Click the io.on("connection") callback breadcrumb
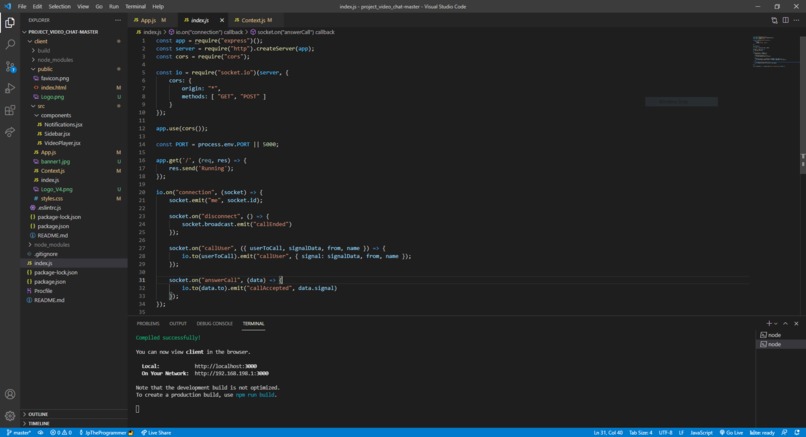This screenshot has width=806, height=437. coord(206,32)
